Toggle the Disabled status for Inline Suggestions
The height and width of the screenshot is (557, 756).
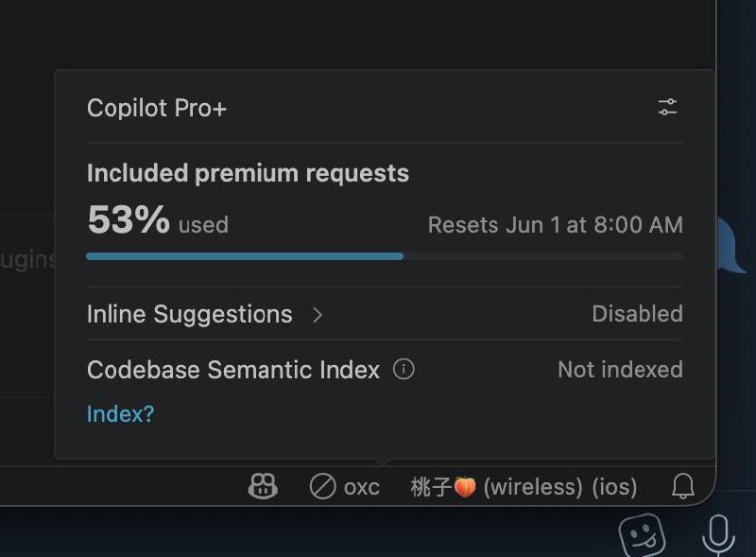tap(637, 314)
